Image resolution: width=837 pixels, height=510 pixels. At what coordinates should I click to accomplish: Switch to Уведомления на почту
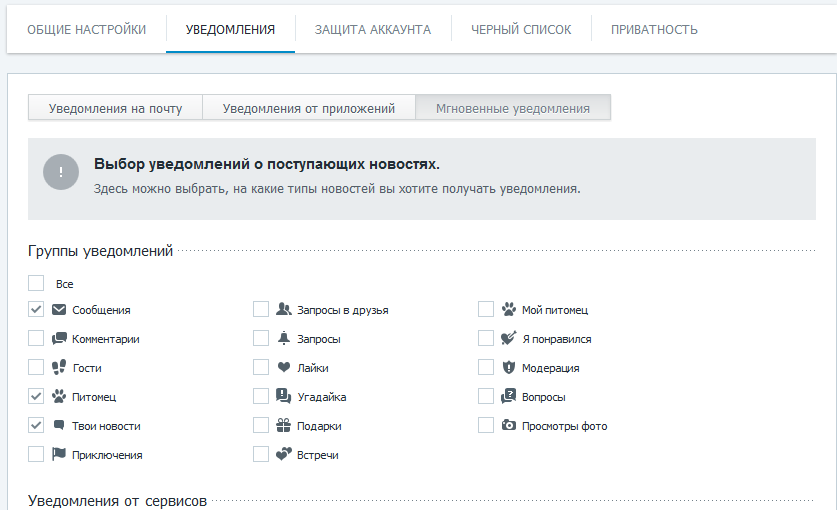[115, 108]
